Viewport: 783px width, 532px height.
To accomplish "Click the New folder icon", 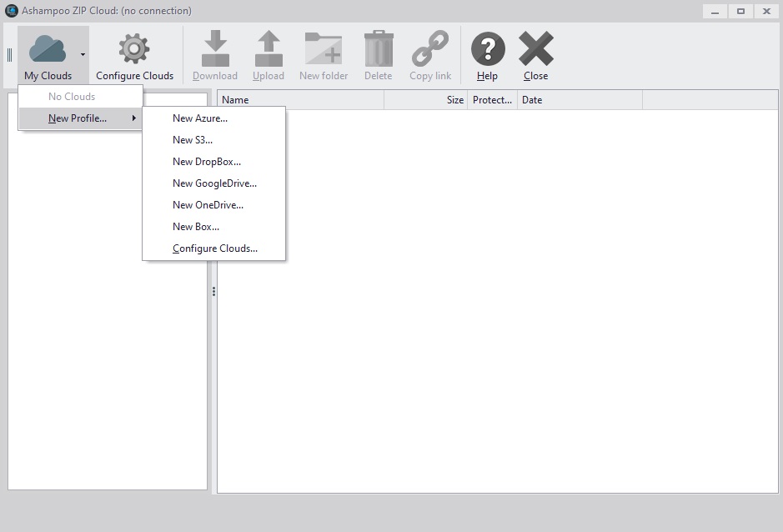I will click(x=324, y=49).
